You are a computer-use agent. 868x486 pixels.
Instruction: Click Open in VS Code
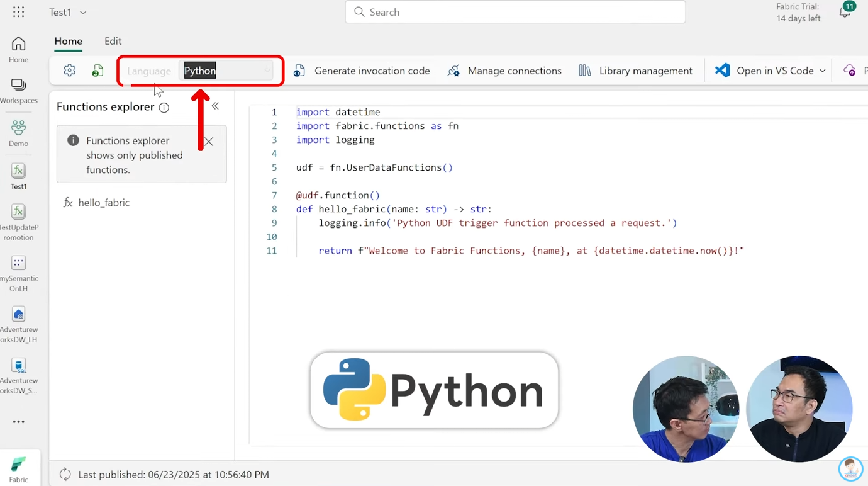[767, 70]
